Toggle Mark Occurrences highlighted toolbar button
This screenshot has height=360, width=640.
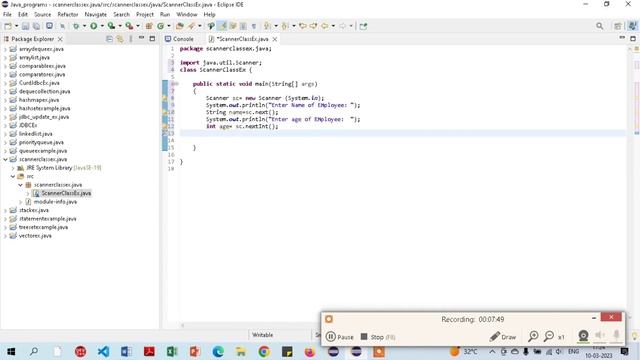[222, 26]
